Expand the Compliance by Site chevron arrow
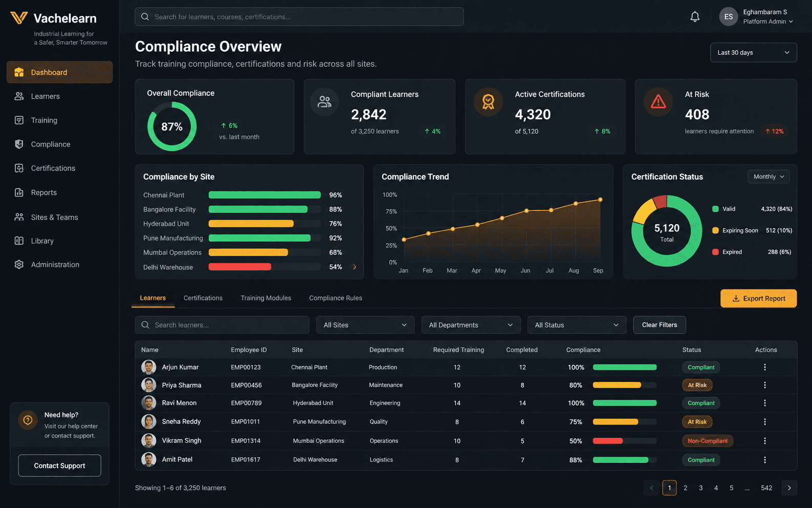The width and height of the screenshot is (812, 508). click(x=354, y=267)
